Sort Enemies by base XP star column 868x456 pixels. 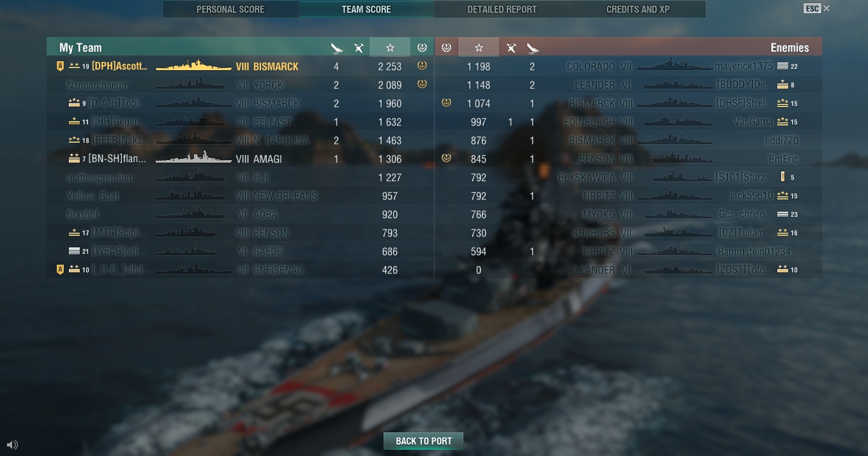[479, 47]
